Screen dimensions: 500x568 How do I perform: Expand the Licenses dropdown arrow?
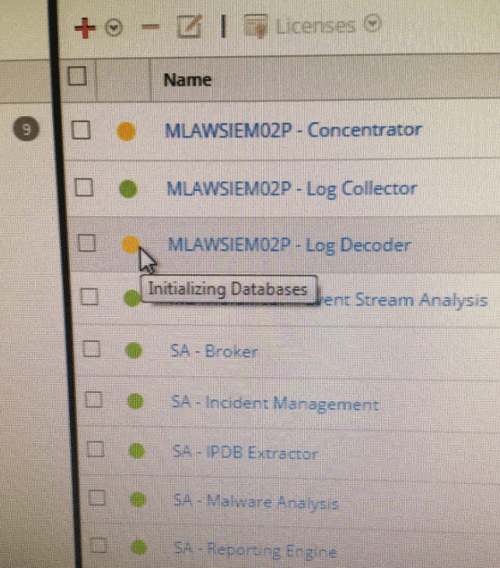point(372,24)
